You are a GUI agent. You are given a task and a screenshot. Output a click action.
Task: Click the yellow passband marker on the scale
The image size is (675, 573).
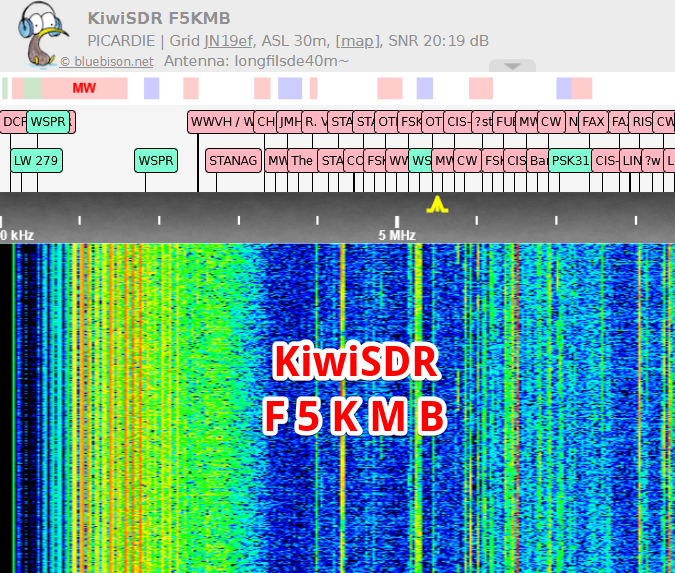[x=437, y=204]
